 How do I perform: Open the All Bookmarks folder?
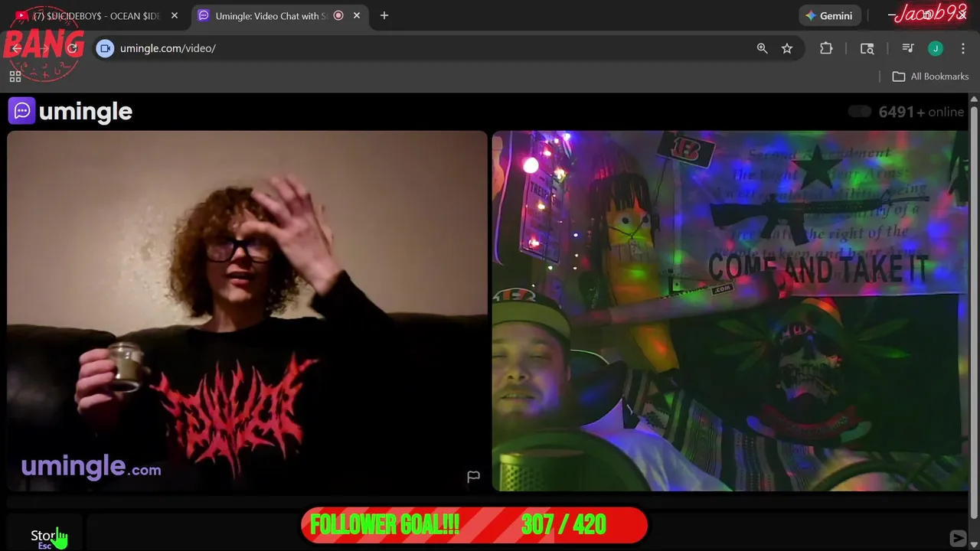click(931, 77)
